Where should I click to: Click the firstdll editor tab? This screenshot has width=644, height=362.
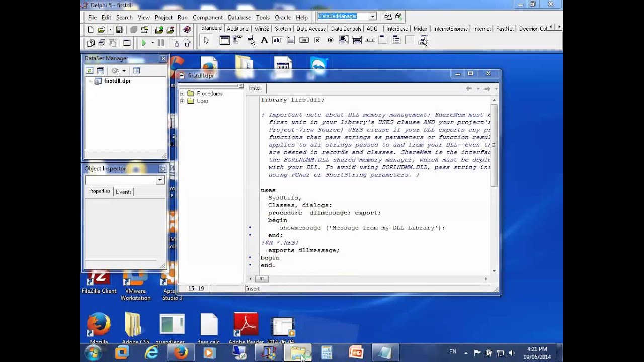tap(255, 88)
